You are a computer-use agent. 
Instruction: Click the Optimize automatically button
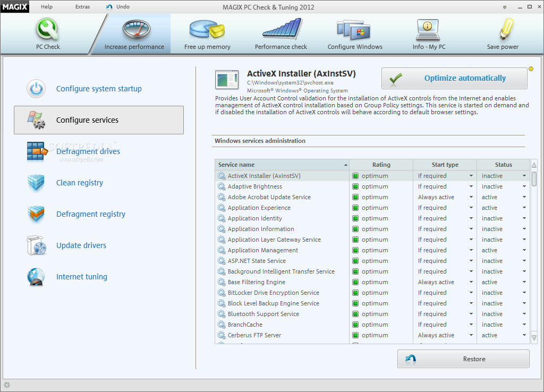[455, 79]
